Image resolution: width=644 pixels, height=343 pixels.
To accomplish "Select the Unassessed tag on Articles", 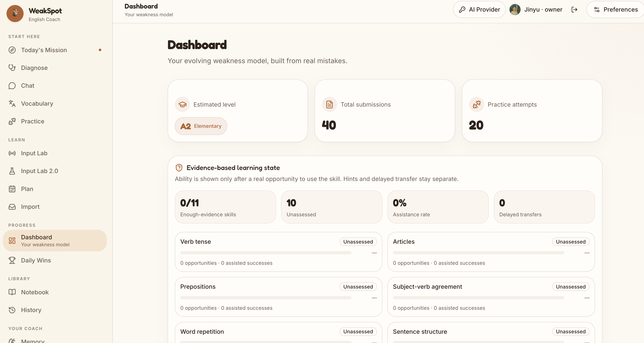I will point(570,242).
